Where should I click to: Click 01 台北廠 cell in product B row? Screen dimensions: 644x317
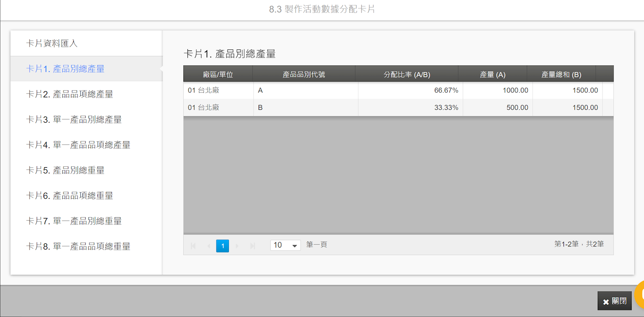click(218, 108)
